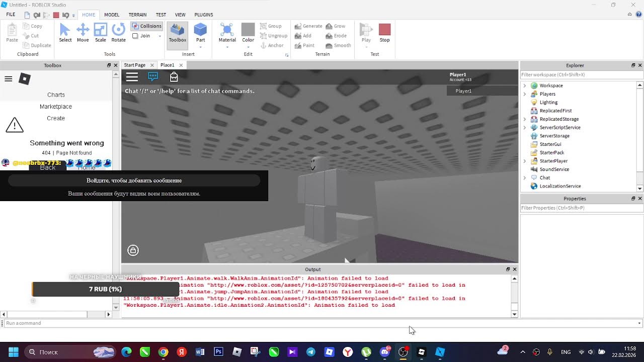The image size is (644, 362).
Task: Open the in-game hamburger menu
Action: (x=132, y=77)
